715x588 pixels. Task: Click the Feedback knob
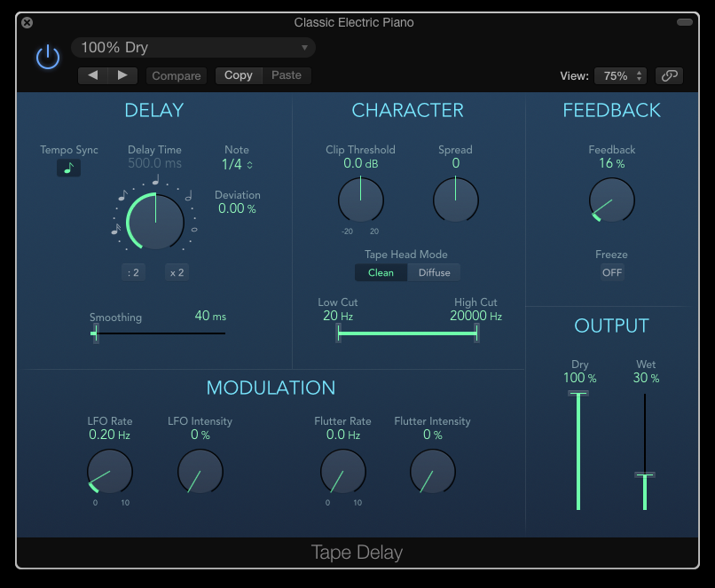pyautogui.click(x=612, y=200)
